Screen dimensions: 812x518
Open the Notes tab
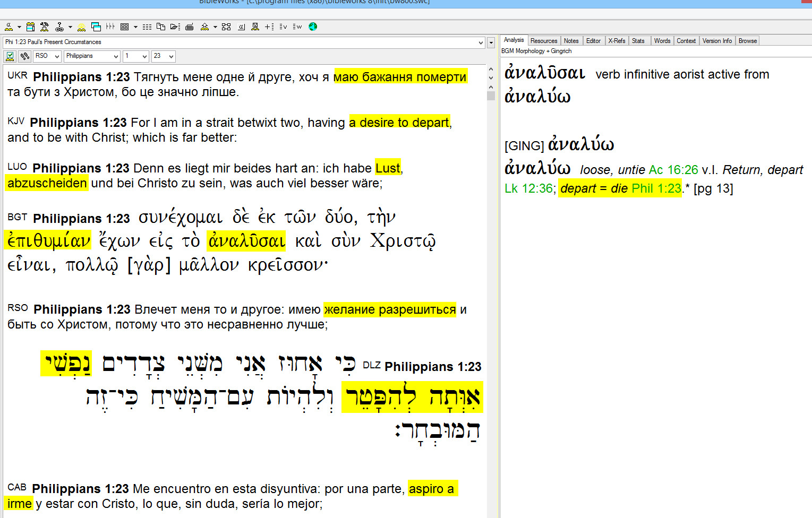(571, 41)
